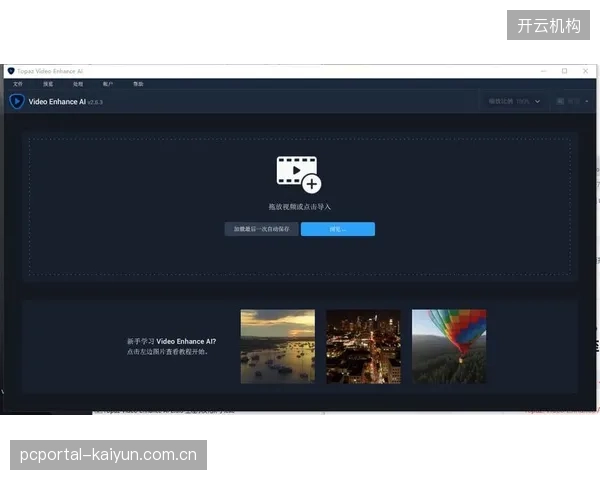Click the Video Enhance AI shield logo
This screenshot has height=480, width=600.
click(x=17, y=101)
